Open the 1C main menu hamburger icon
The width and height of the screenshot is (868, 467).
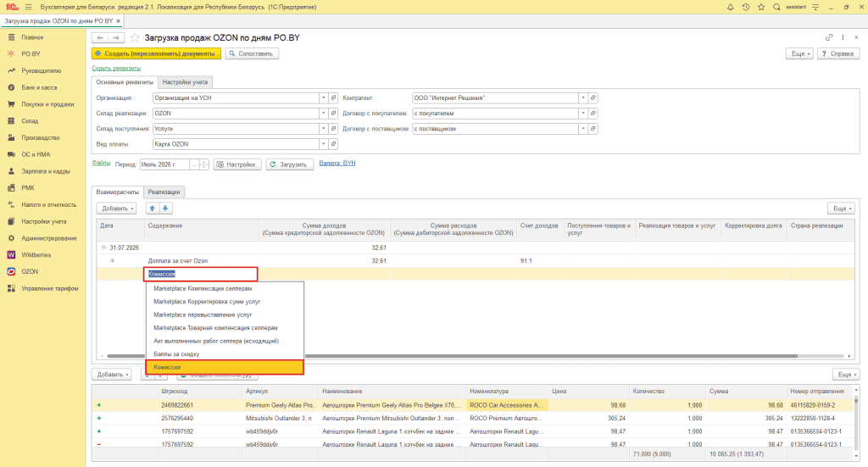(28, 7)
